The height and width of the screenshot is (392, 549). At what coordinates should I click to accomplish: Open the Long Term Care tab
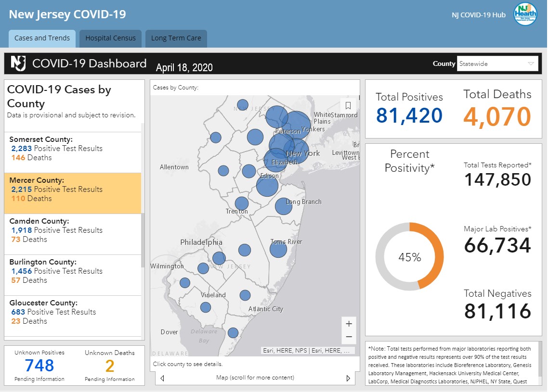176,38
